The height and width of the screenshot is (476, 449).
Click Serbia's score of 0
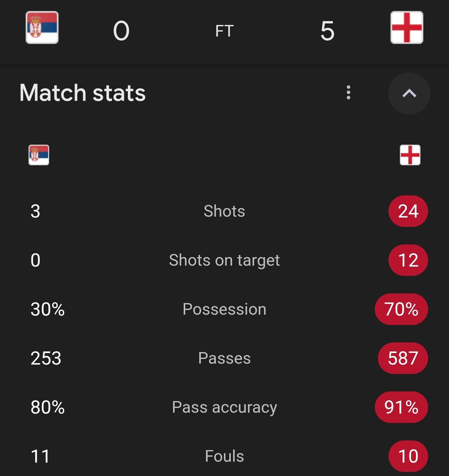[x=121, y=31]
